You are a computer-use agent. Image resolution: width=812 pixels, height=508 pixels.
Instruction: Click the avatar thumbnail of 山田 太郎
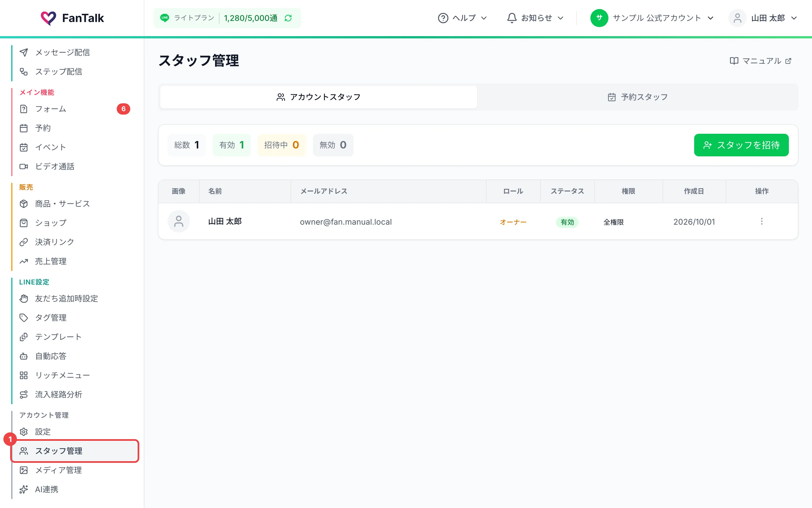(179, 222)
